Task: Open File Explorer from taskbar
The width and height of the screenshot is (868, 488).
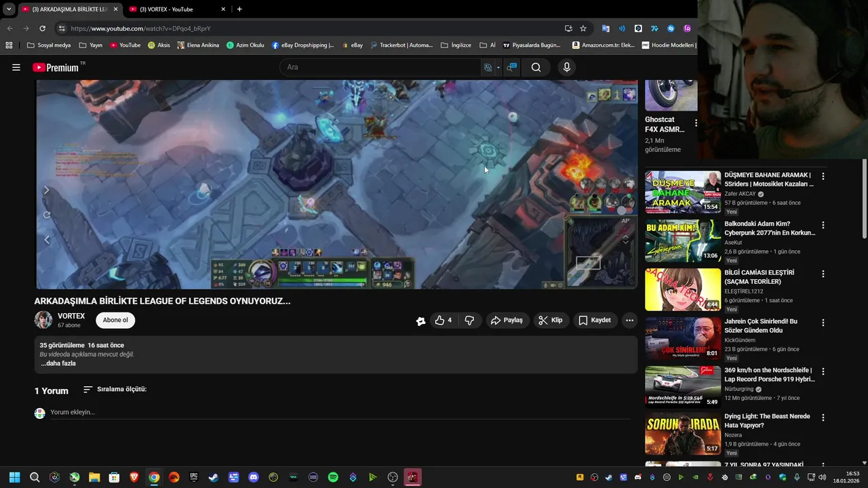Action: 94,477
